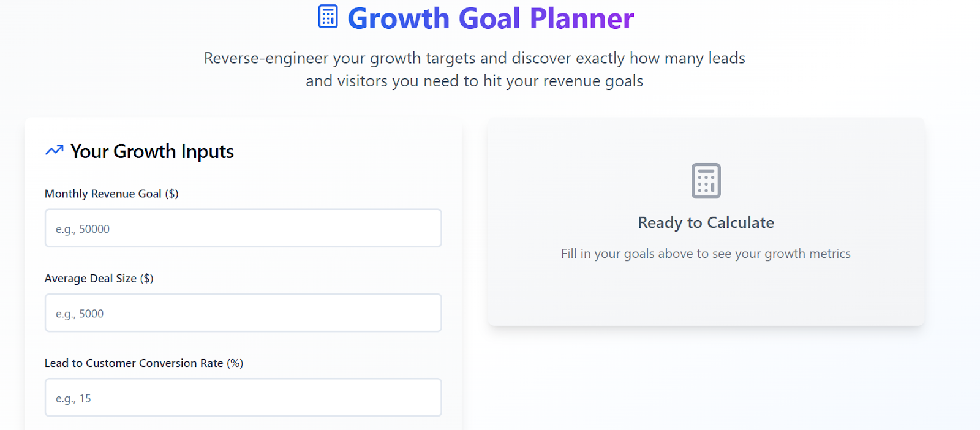Image resolution: width=980 pixels, height=430 pixels.
Task: Click the Growth Goal Planner title
Action: pos(491,18)
